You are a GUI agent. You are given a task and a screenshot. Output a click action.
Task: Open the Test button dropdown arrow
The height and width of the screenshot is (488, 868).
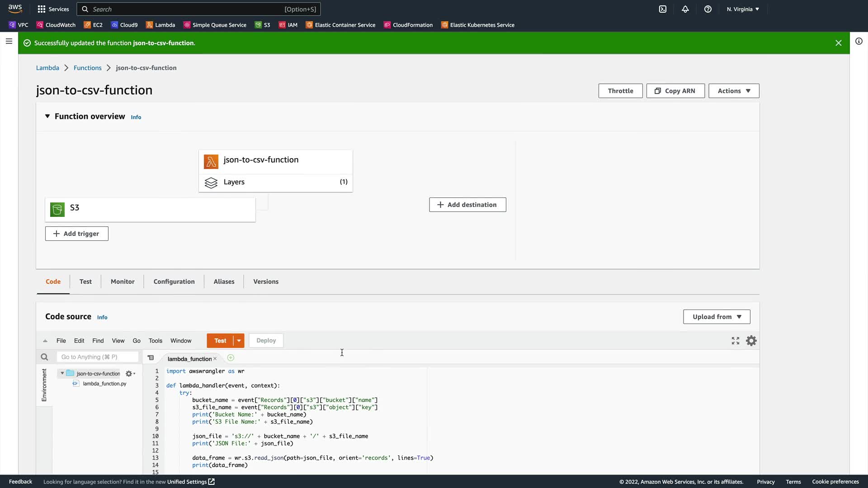click(x=239, y=341)
